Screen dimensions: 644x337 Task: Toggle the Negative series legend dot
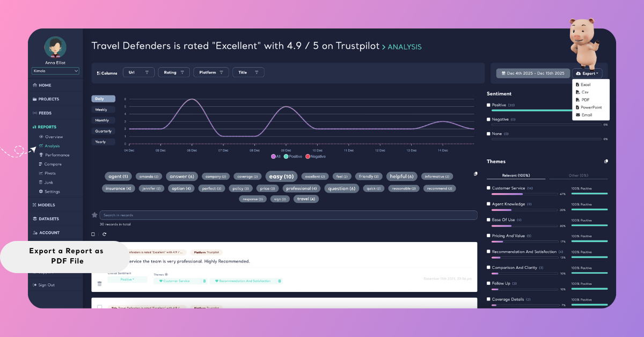click(308, 156)
